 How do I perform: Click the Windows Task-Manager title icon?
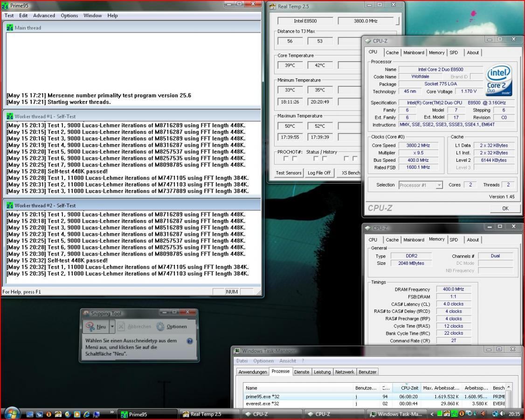coord(237,351)
